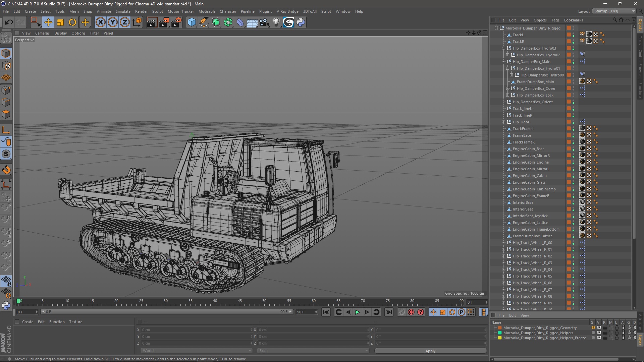644x362 pixels.
Task: Open Edit Render Settings icon
Action: 176,22
